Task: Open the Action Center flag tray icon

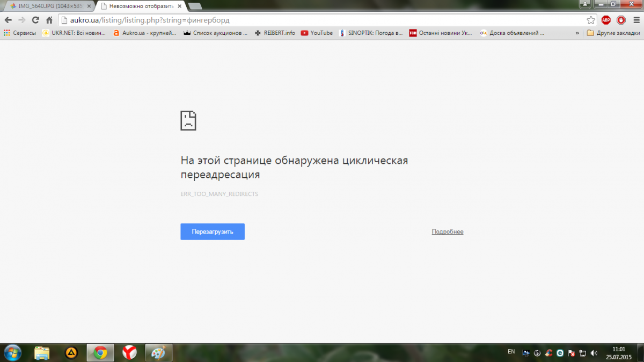Action: [x=571, y=353]
